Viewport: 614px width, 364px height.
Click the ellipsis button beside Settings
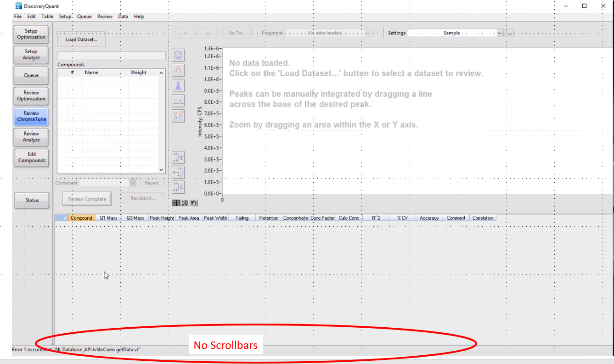coord(510,33)
